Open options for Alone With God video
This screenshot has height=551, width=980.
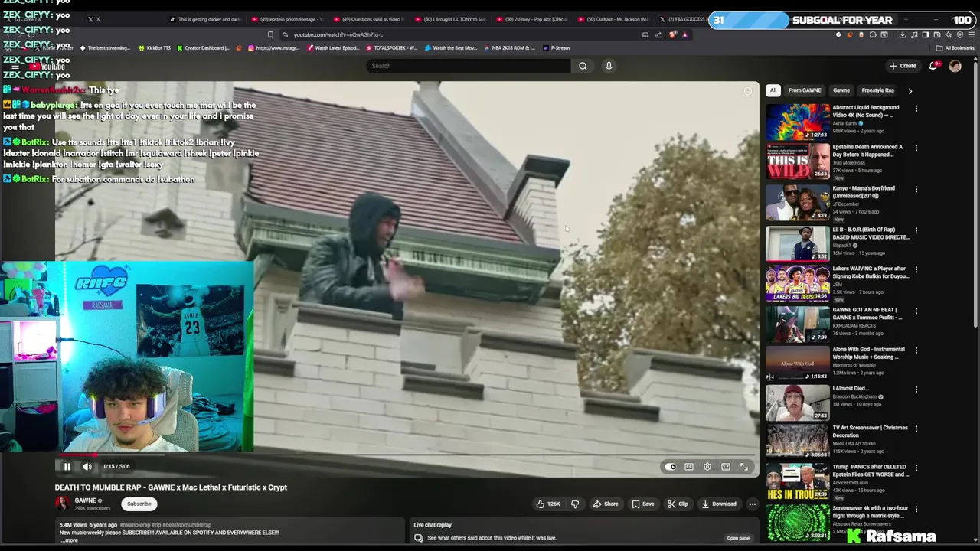pos(916,350)
